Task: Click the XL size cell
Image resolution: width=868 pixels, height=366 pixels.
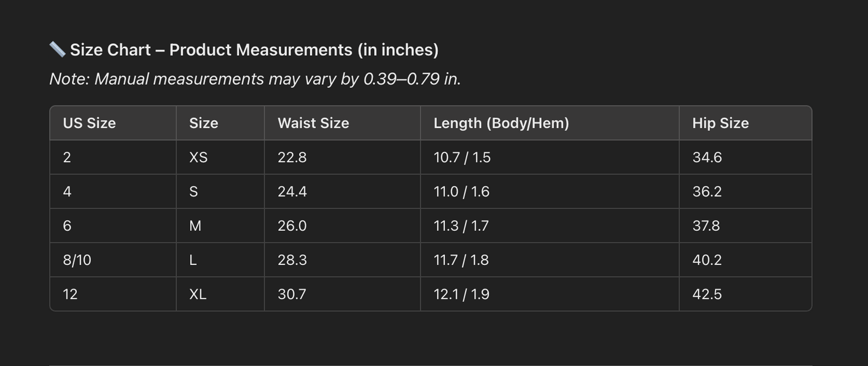Action: coord(198,294)
